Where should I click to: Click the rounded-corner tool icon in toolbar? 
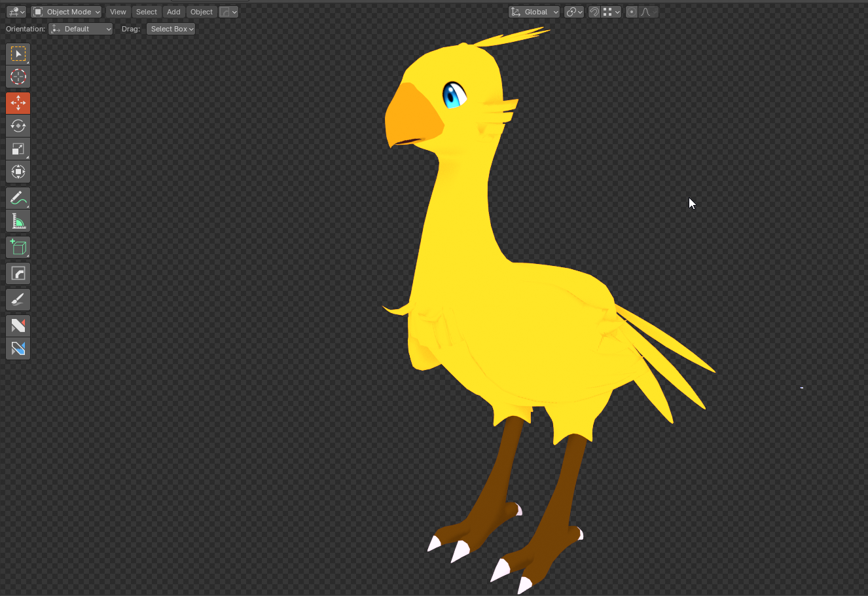pos(18,273)
